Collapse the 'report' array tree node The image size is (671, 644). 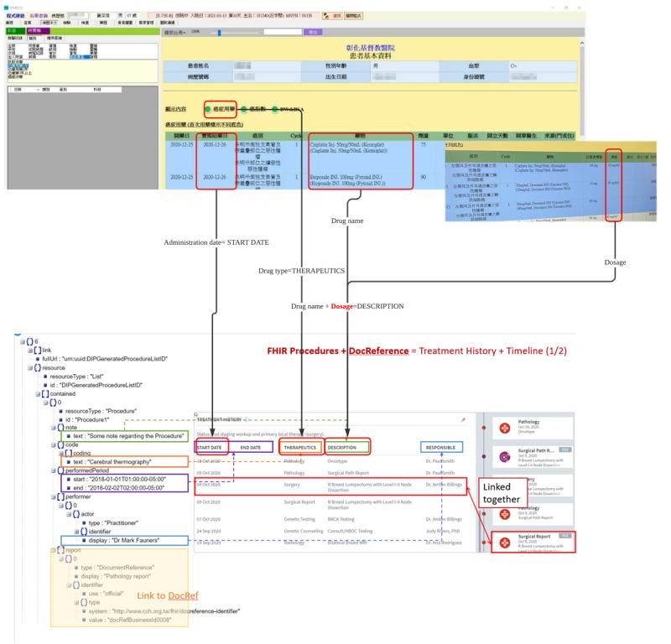point(51,549)
